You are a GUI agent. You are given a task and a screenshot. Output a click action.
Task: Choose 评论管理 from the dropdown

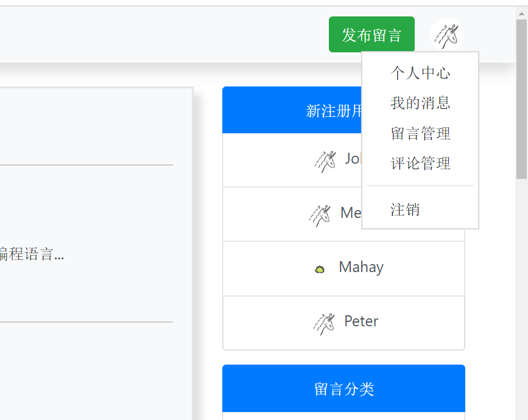click(420, 163)
